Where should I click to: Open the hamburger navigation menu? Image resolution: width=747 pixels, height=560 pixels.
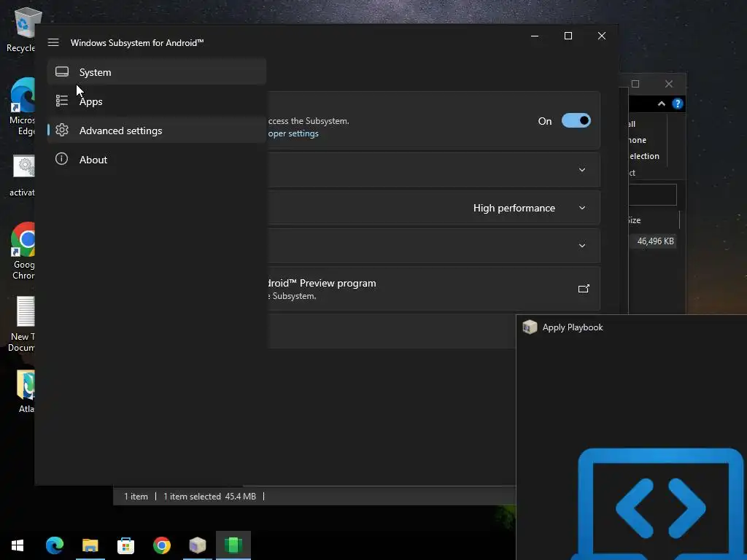point(53,42)
